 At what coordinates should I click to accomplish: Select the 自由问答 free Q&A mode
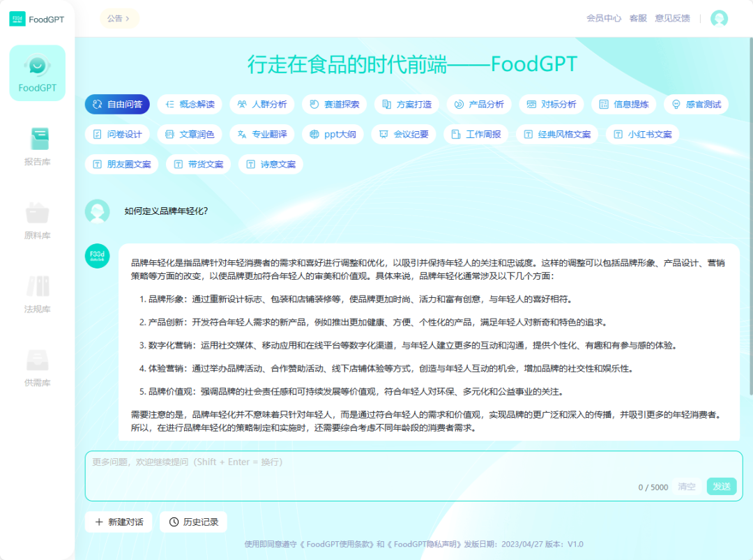117,105
